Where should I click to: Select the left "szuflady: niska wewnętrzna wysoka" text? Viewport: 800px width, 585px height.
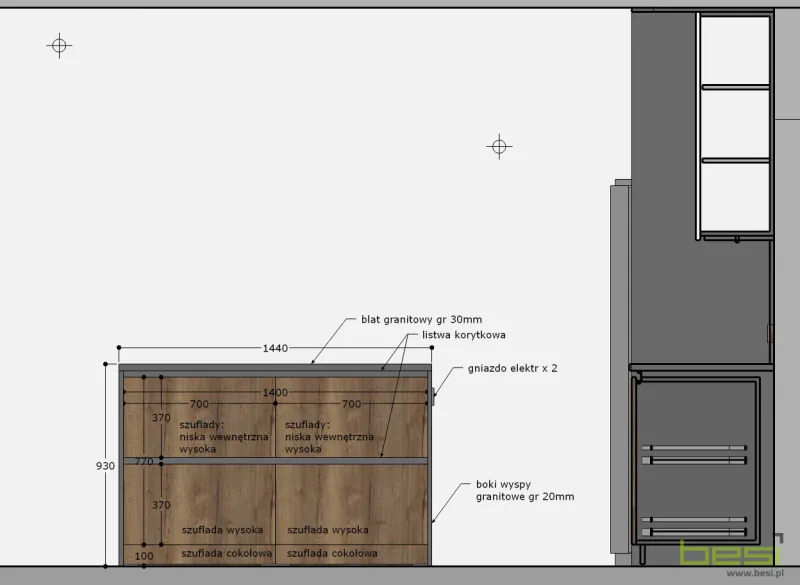click(x=224, y=437)
